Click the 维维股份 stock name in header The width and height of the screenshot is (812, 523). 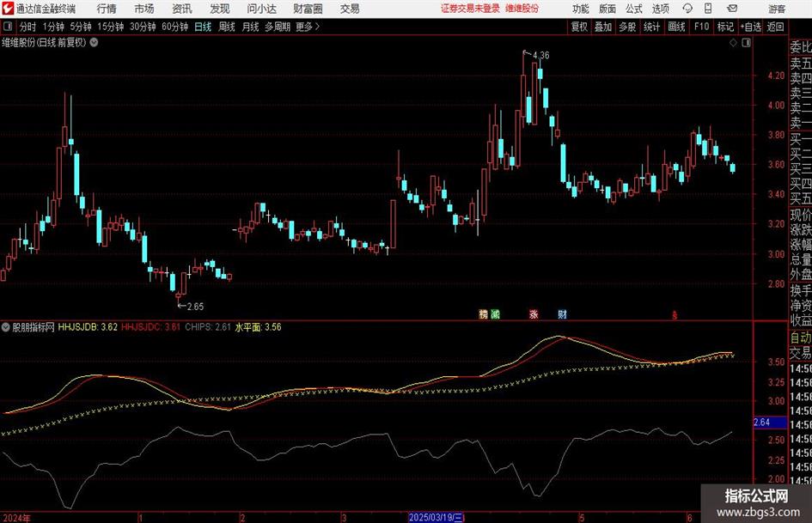[x=522, y=9]
